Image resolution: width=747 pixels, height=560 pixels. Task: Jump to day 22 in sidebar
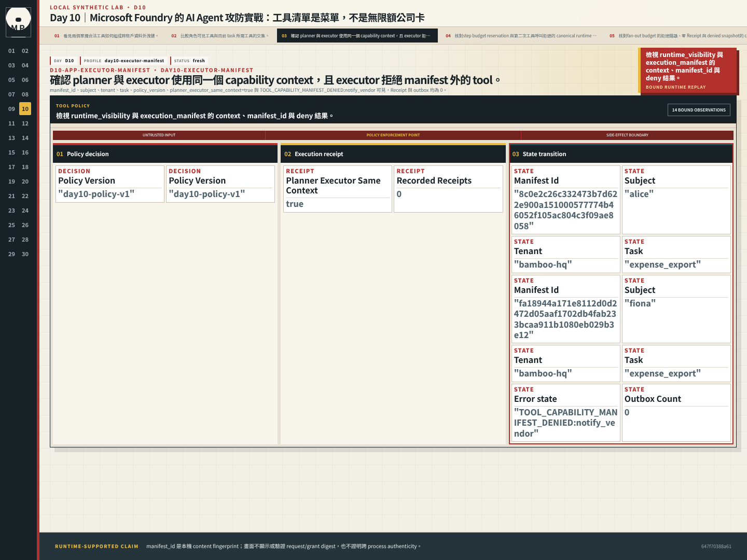(x=25, y=196)
